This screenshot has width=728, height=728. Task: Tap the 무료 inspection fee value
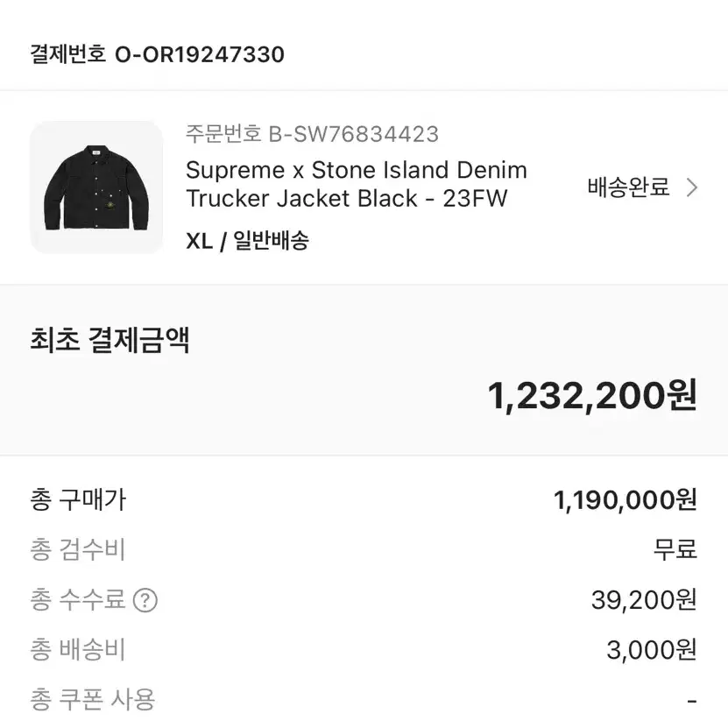point(675,549)
